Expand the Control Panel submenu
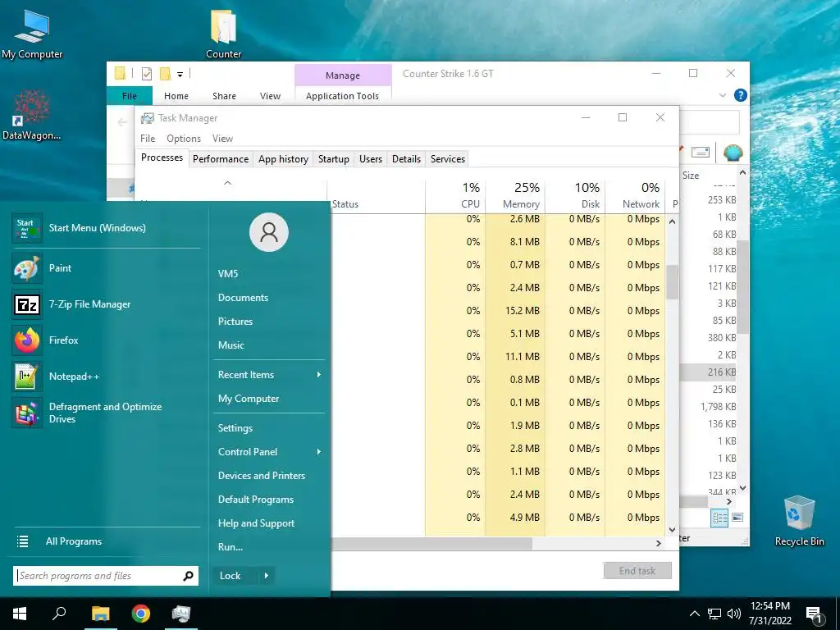Viewport: 840px width, 630px height. coord(319,452)
